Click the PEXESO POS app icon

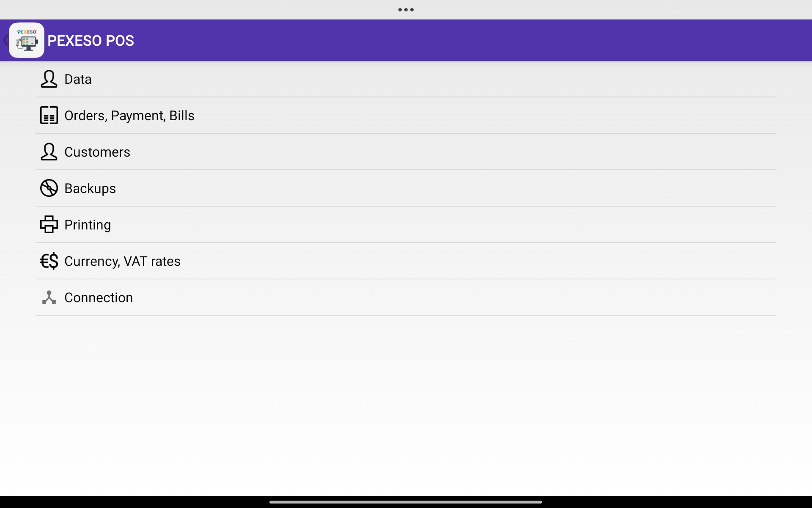(26, 40)
